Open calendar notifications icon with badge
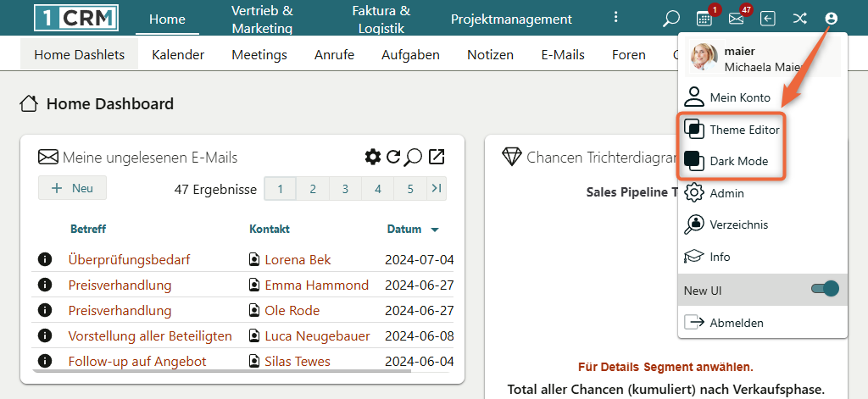The height and width of the screenshot is (399, 868). click(x=704, y=19)
